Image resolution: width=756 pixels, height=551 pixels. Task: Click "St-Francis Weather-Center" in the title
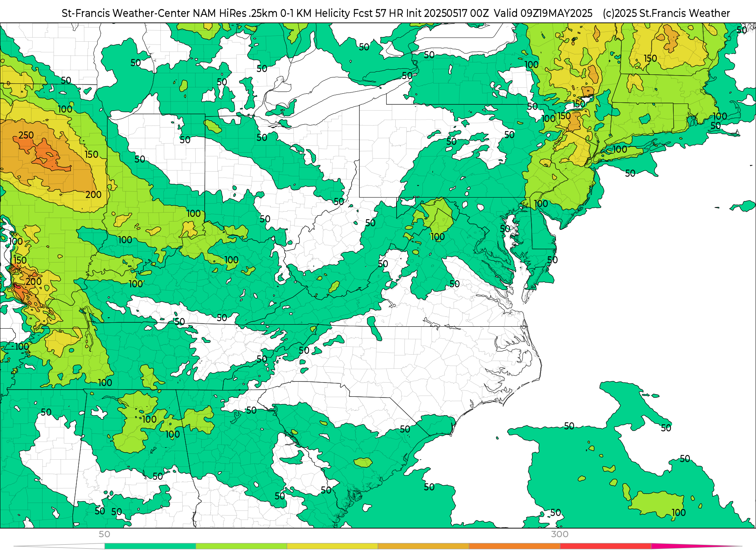click(126, 13)
